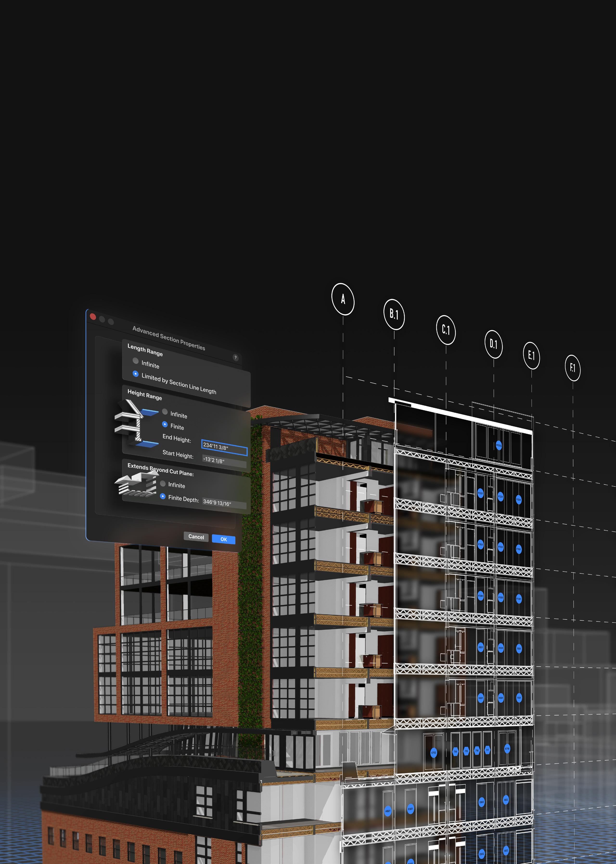Choose Infinite under Height Range

[x=165, y=412]
